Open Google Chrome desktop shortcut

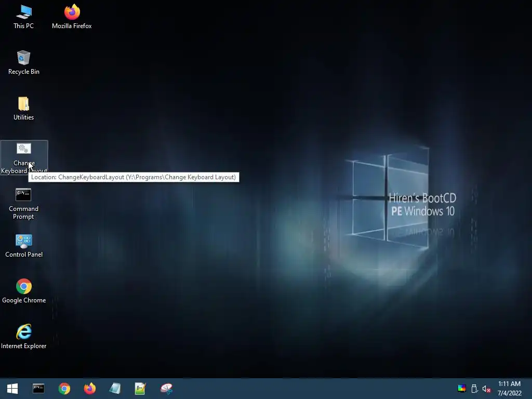24,291
